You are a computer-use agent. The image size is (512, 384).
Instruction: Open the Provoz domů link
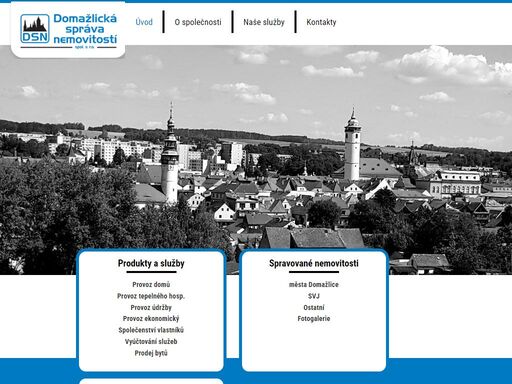pos(151,284)
